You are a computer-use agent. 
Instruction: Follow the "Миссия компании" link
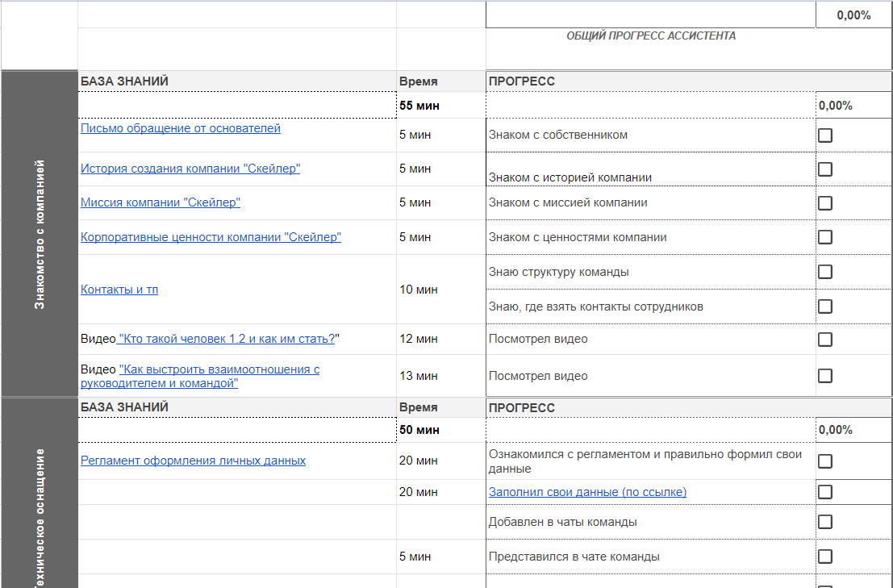(x=161, y=202)
